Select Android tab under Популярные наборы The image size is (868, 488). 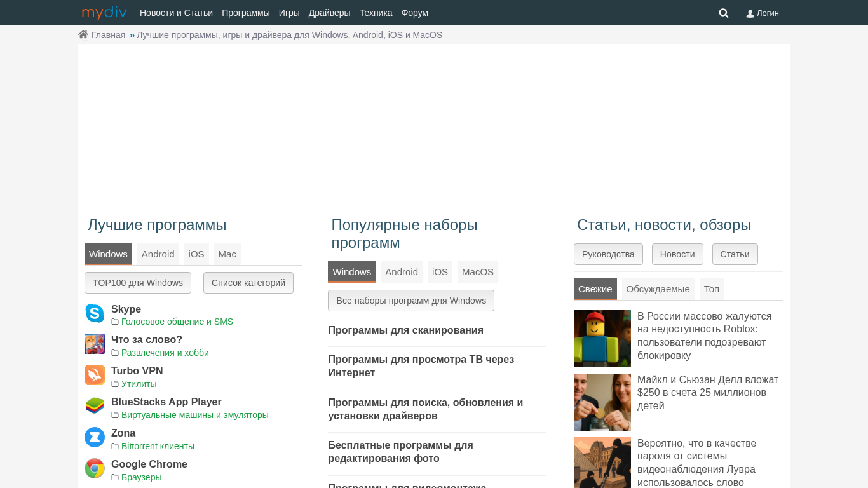click(402, 272)
